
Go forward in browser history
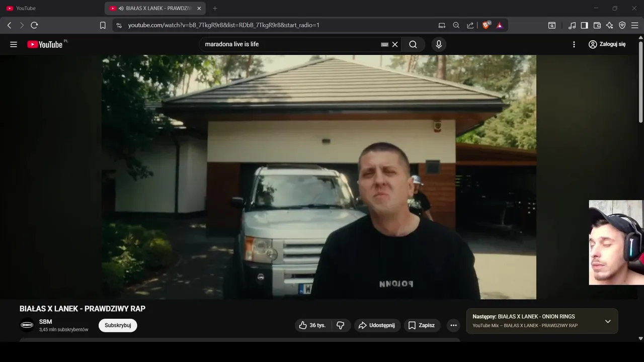coord(22,25)
